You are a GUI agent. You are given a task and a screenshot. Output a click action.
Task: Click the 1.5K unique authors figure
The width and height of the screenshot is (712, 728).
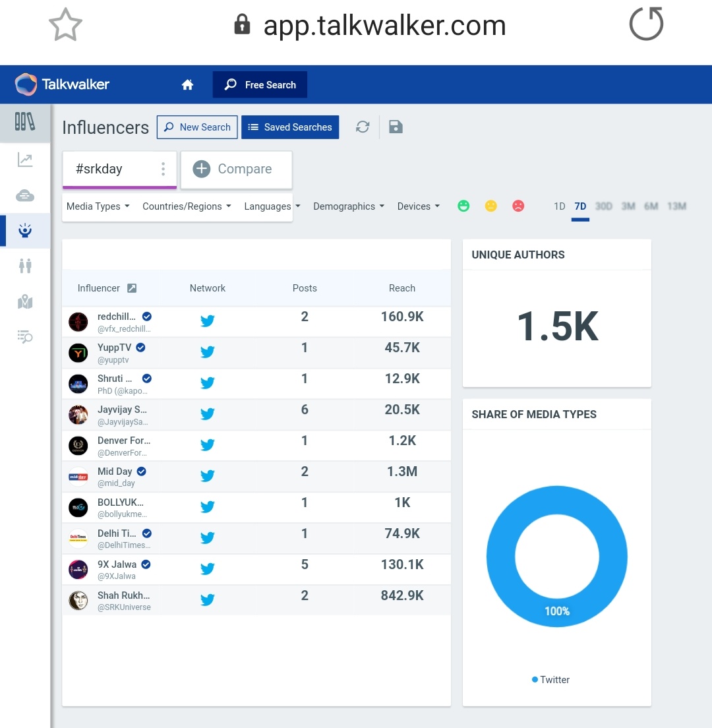[558, 327]
